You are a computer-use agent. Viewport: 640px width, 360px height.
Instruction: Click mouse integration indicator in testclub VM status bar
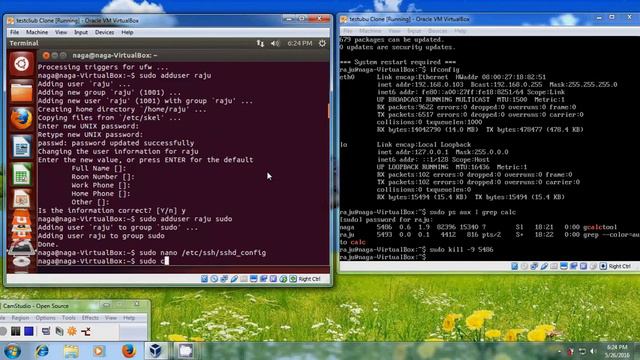(x=283, y=279)
